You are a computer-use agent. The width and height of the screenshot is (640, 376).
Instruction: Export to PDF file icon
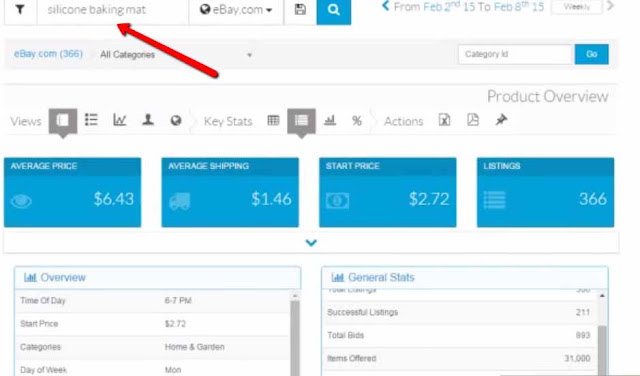[x=473, y=120]
